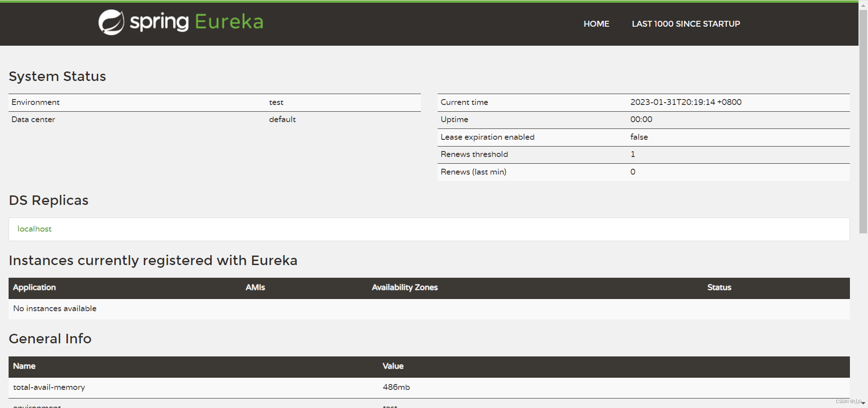Select the Uptime value 00:00
Screen dimensions: 868x408
point(641,119)
